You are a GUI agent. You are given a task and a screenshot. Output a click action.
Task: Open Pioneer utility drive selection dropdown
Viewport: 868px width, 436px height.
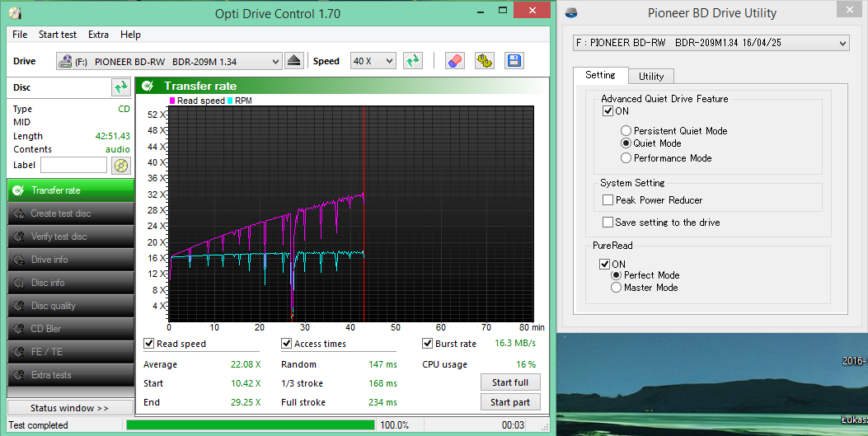[x=711, y=43]
